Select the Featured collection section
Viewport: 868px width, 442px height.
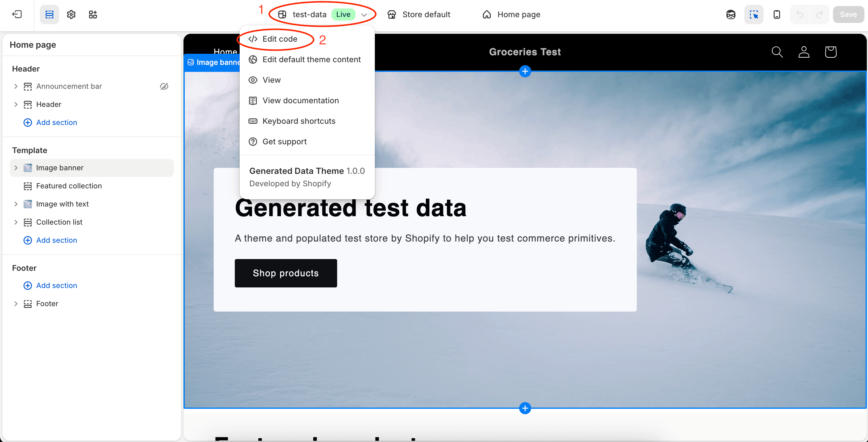[69, 186]
